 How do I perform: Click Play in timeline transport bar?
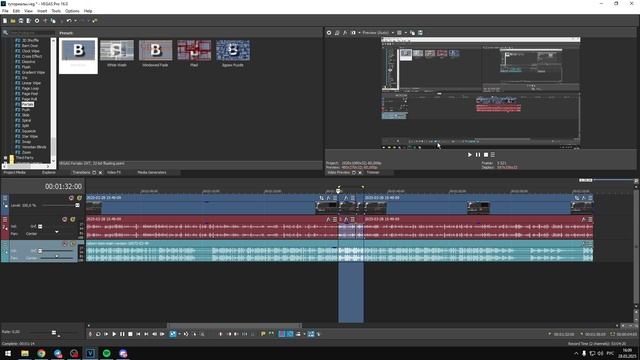114,334
